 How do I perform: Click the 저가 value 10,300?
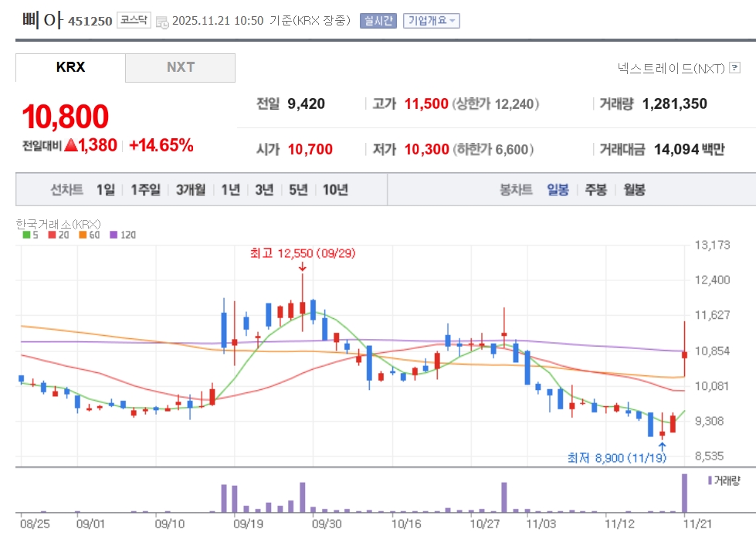[427, 149]
